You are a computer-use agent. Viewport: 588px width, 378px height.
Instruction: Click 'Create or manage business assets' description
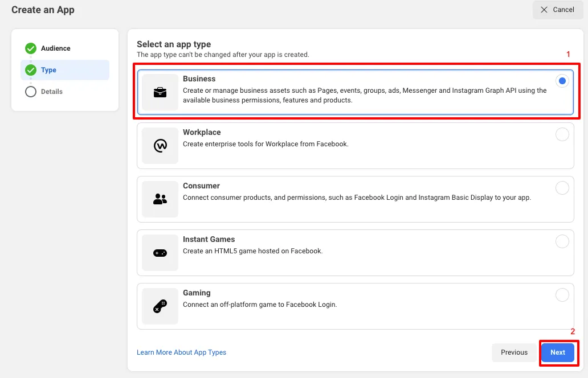tap(365, 96)
